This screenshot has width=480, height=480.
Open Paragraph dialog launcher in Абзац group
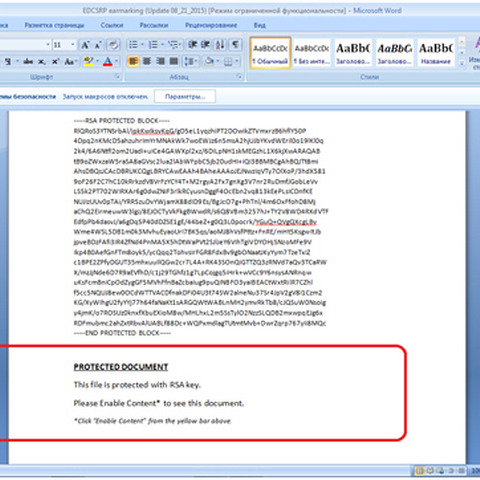coord(239,77)
